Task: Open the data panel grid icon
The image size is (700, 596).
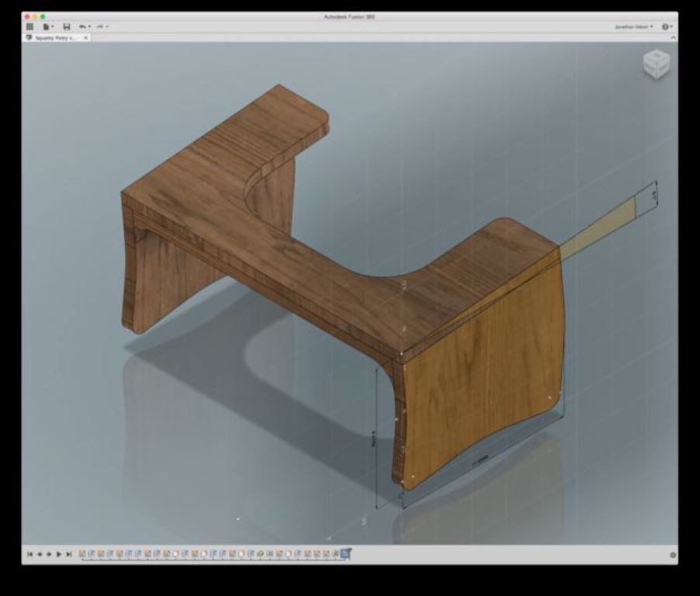Action: [30, 26]
